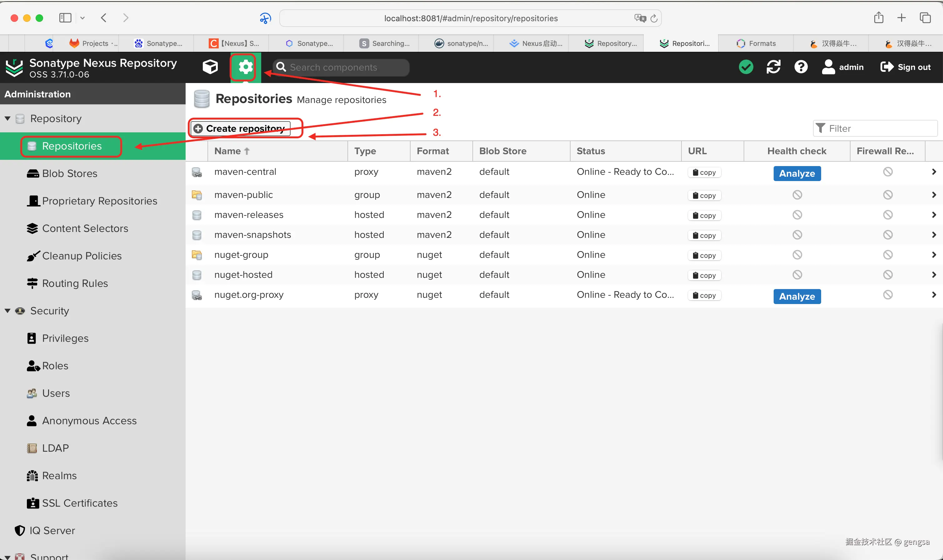This screenshot has width=943, height=560.
Task: Open Routing Rules in sidebar
Action: click(x=75, y=283)
